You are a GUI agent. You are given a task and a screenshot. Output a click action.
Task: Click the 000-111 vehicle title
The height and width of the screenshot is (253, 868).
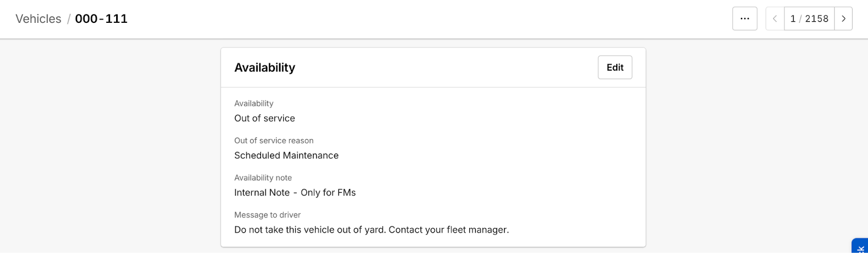click(101, 18)
